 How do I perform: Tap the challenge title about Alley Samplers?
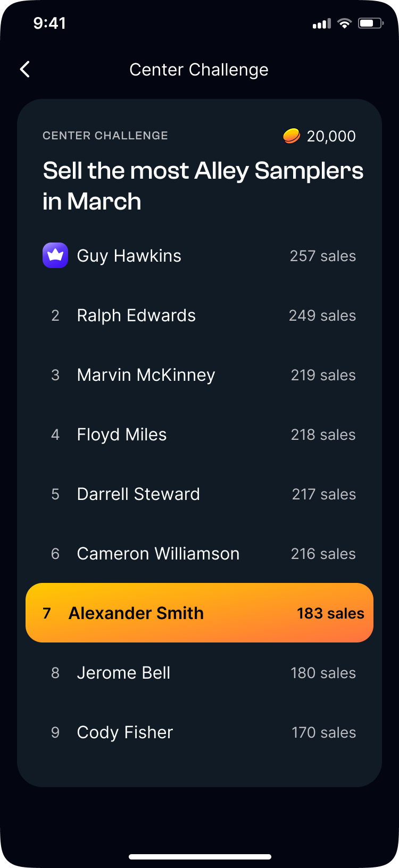point(202,186)
